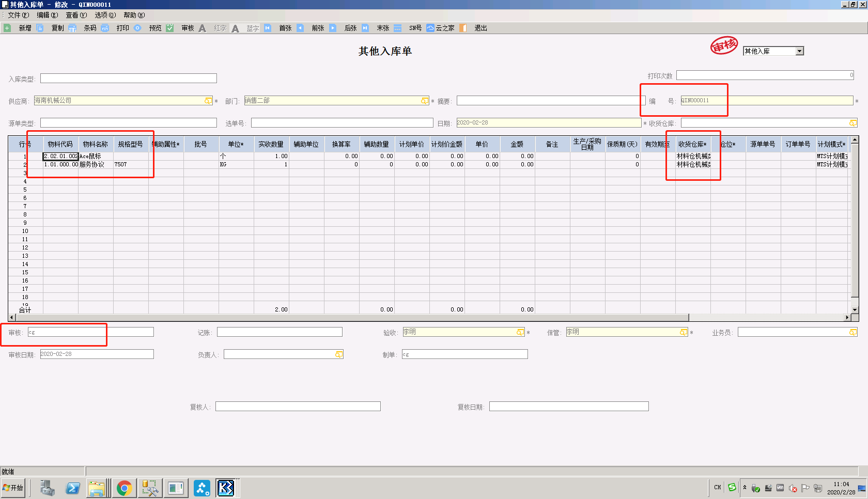Open the 验收 lookup icon
This screenshot has height=499, width=868.
(520, 332)
